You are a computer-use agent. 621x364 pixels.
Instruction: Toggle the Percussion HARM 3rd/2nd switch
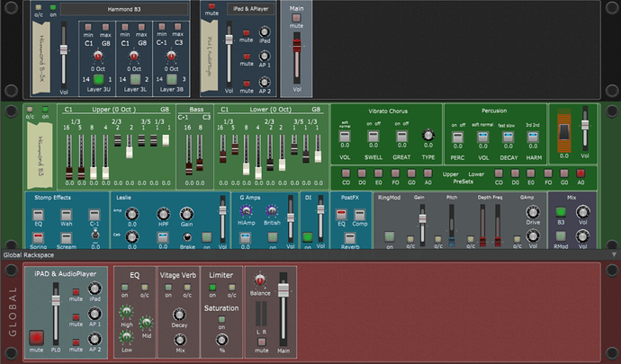click(x=533, y=138)
